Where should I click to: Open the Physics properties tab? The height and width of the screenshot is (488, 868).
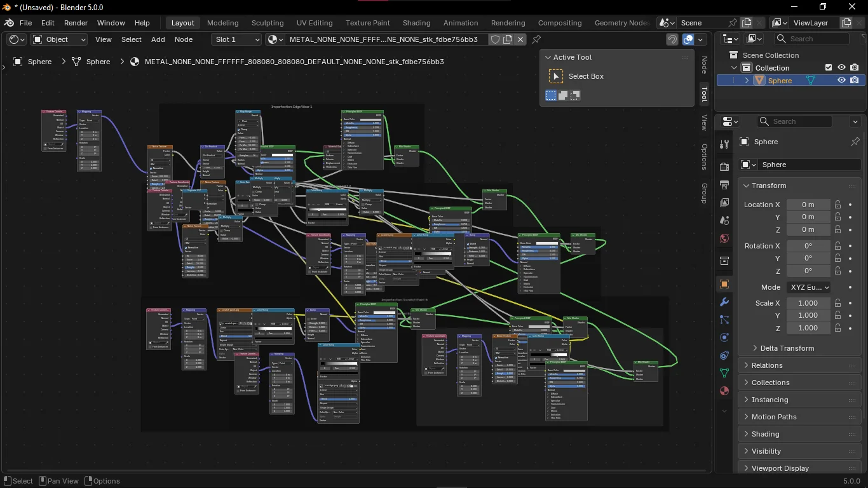pos(724,337)
